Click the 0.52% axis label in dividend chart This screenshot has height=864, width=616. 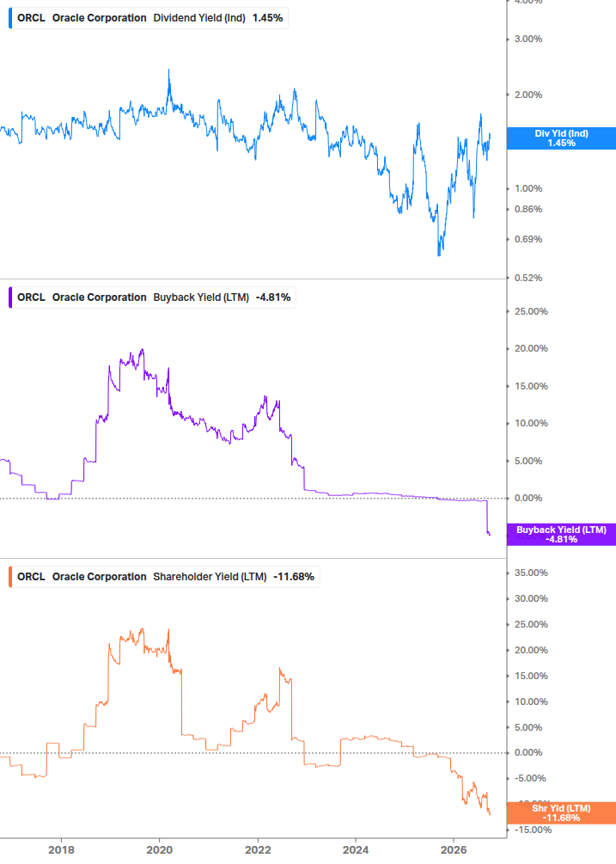pos(528,279)
